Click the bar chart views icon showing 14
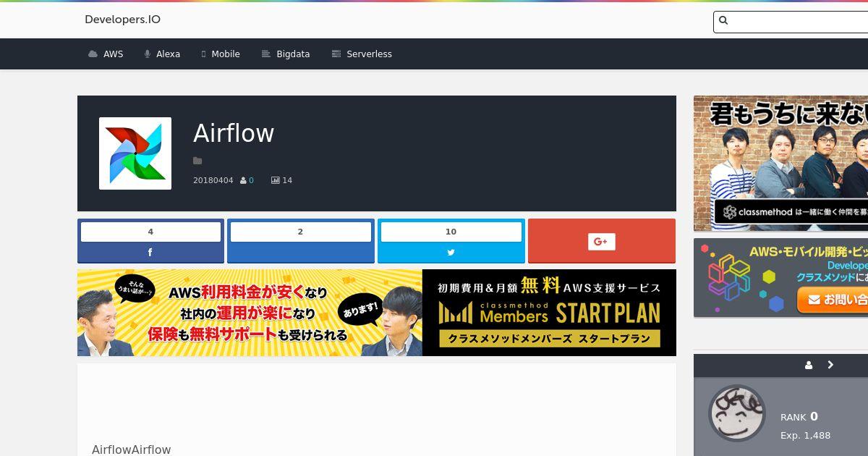868x456 pixels. [x=276, y=180]
